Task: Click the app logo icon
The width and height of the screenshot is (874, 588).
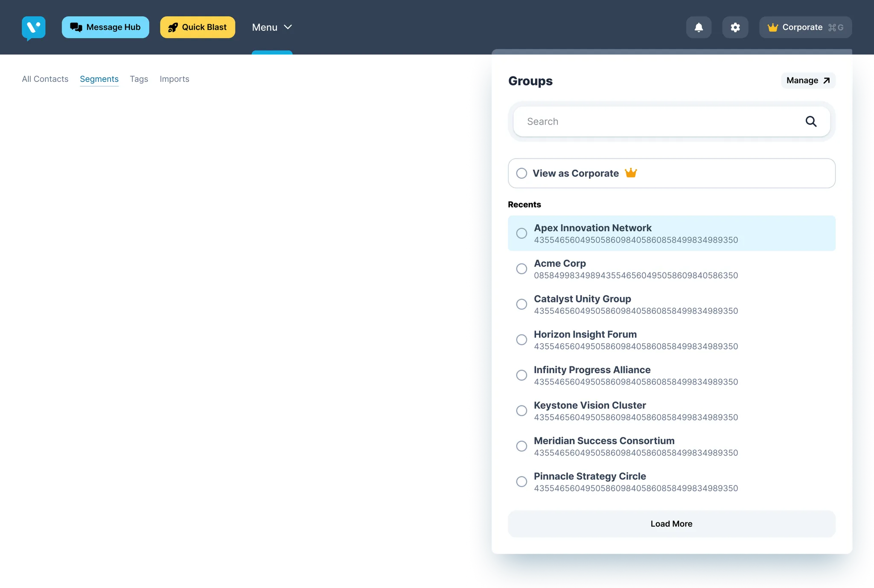Action: (x=33, y=28)
